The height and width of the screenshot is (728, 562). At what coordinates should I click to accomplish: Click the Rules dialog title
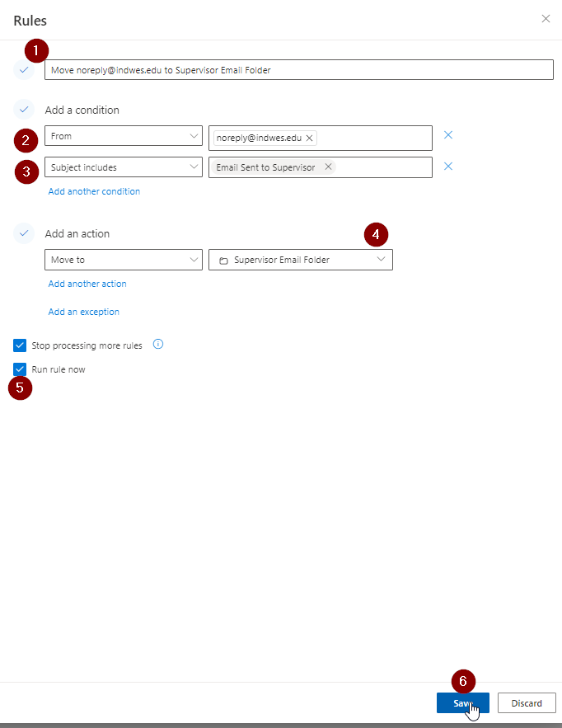pyautogui.click(x=30, y=21)
